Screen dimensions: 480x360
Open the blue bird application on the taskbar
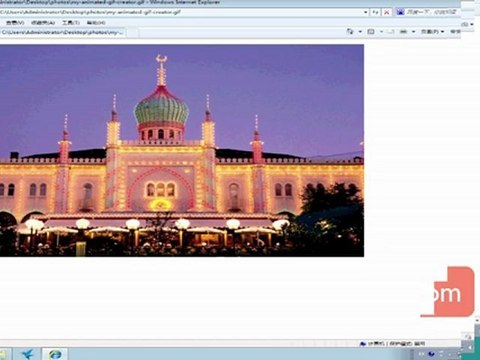[x=28, y=354]
